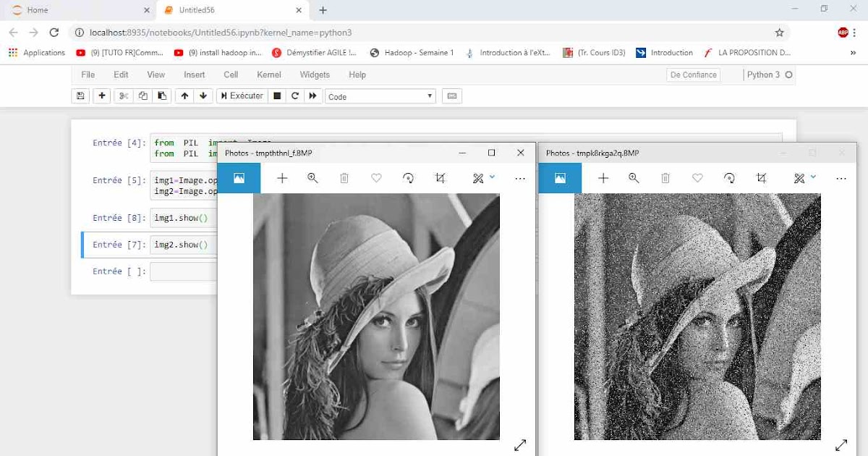
Task: Delete image in right Photos window
Action: pos(665,178)
